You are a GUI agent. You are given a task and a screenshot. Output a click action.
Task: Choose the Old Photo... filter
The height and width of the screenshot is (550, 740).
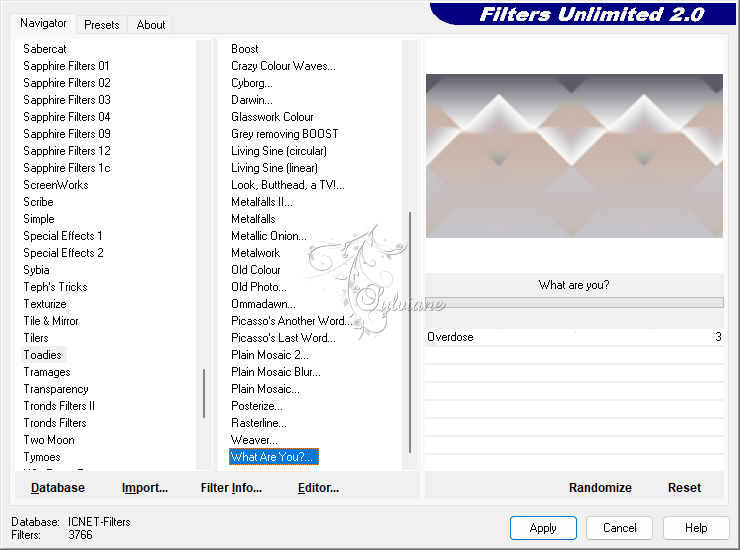click(x=259, y=287)
